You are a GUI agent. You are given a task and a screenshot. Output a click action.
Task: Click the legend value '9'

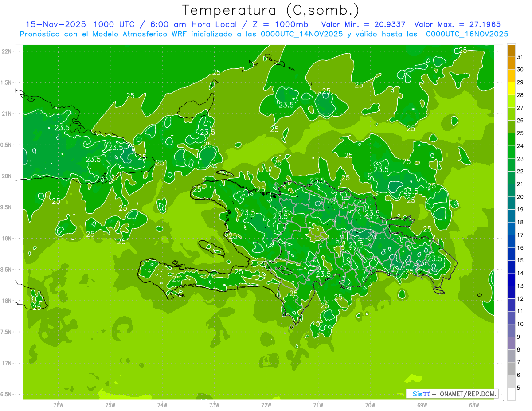point(519,337)
